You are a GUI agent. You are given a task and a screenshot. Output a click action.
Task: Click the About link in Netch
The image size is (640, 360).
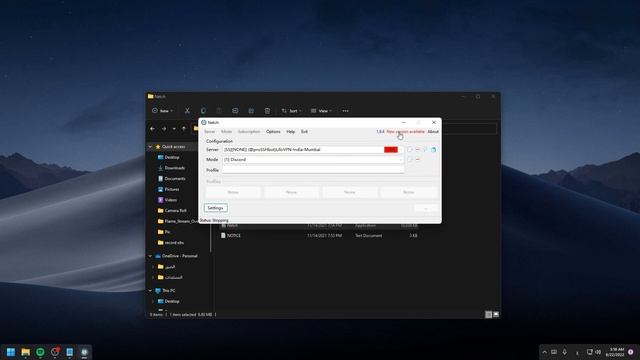click(x=433, y=132)
